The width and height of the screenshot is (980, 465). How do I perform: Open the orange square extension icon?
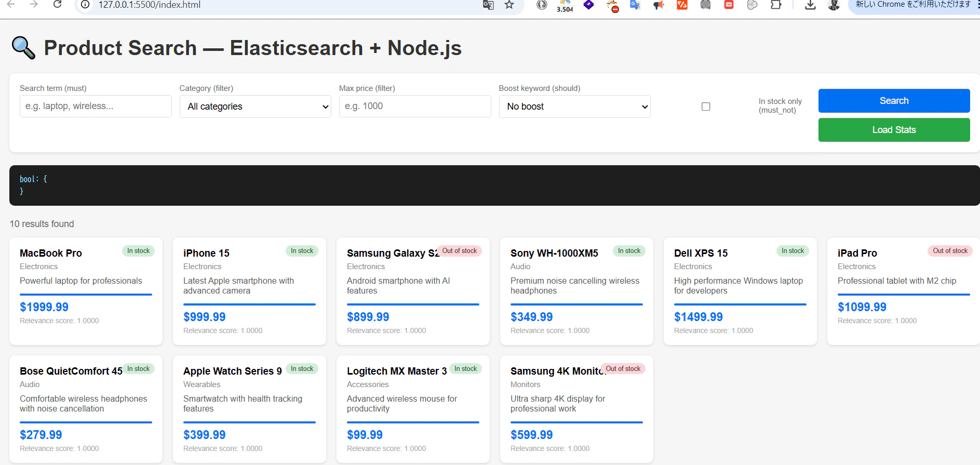(682, 5)
